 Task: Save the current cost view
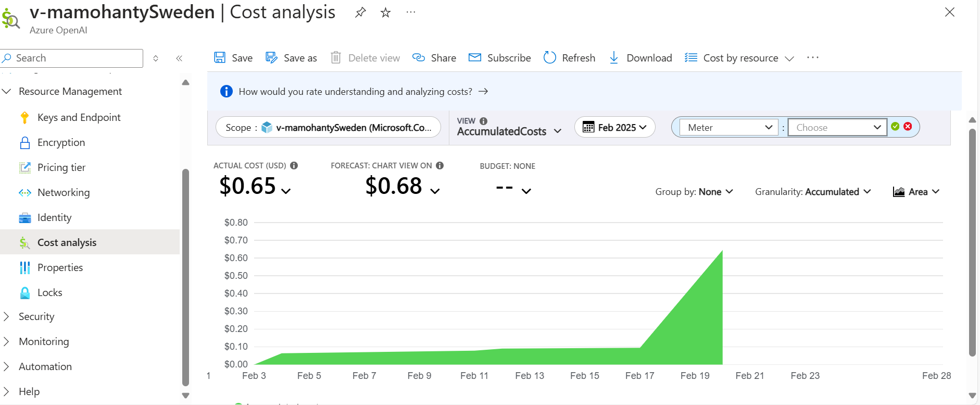coord(233,58)
